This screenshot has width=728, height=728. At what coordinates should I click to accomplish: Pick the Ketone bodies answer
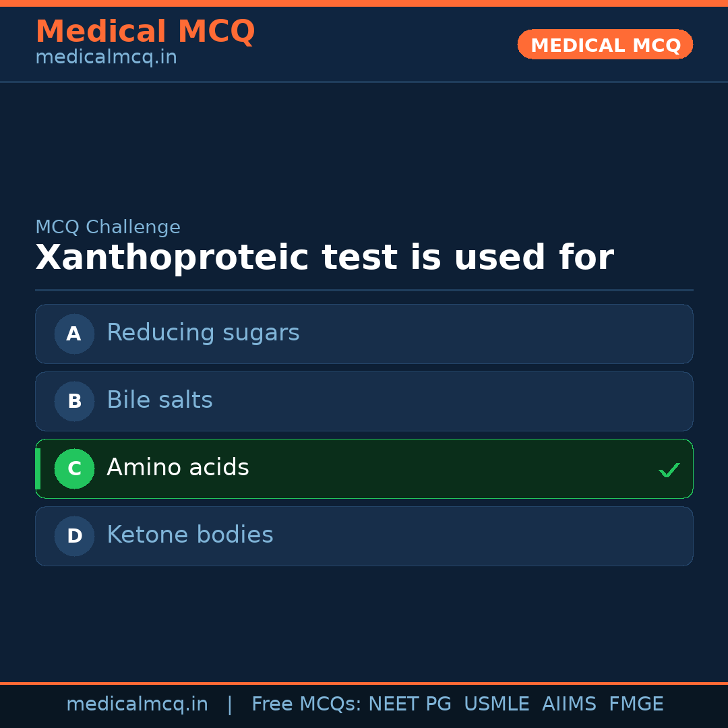click(190, 535)
